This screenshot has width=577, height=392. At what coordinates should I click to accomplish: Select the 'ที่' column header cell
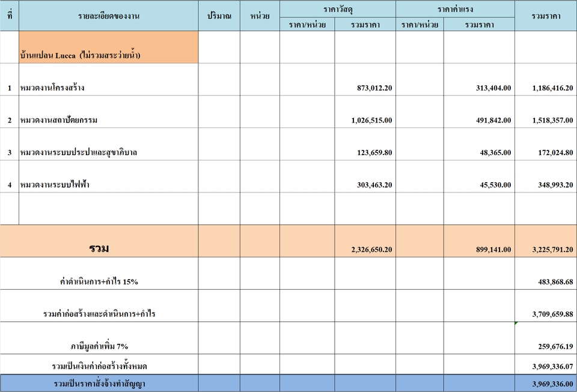(10, 16)
